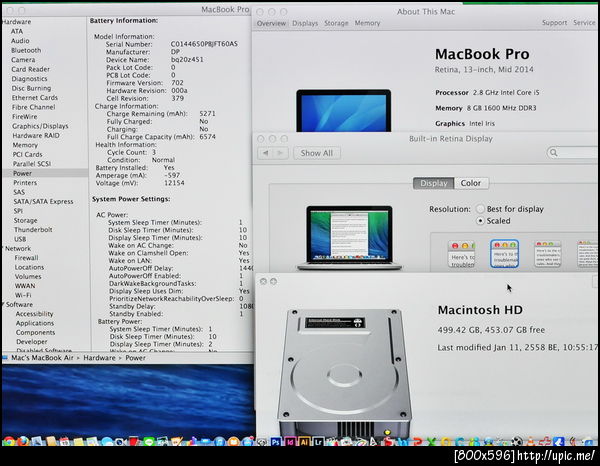Click the System Power Settings heading

point(131,199)
